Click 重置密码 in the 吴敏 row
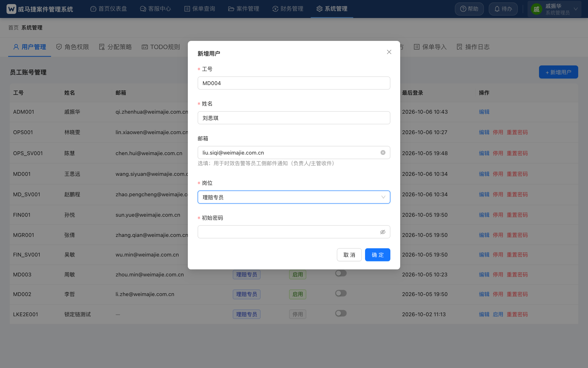This screenshot has height=368, width=588. [x=517, y=255]
